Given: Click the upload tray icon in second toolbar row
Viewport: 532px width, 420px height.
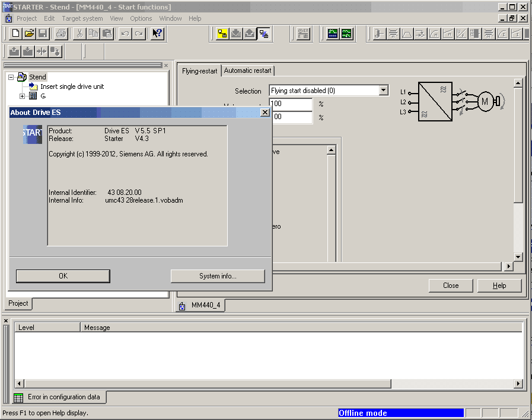Looking at the screenshot, I should click(x=14, y=52).
